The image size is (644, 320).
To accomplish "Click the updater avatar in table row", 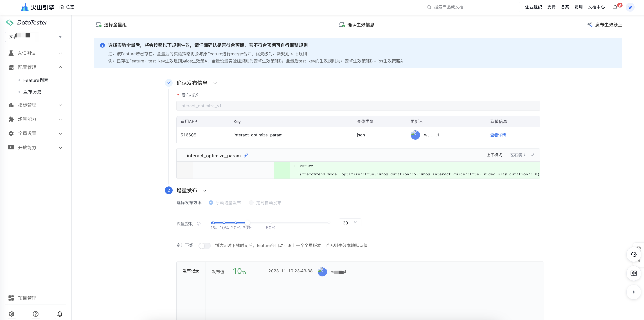I will point(415,135).
